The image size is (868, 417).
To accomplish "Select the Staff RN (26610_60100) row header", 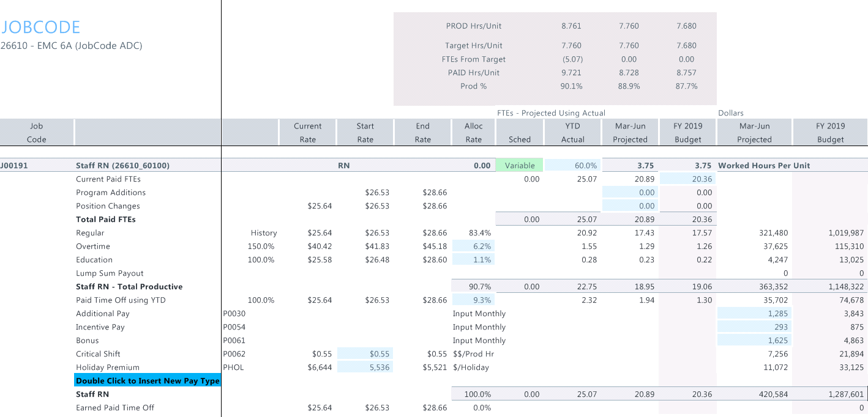I will click(x=122, y=165).
